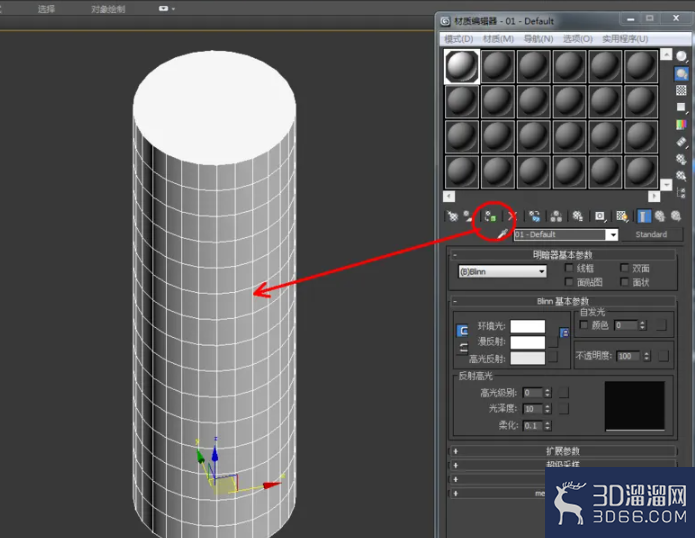Click the map button beside 不透明度

[664, 355]
